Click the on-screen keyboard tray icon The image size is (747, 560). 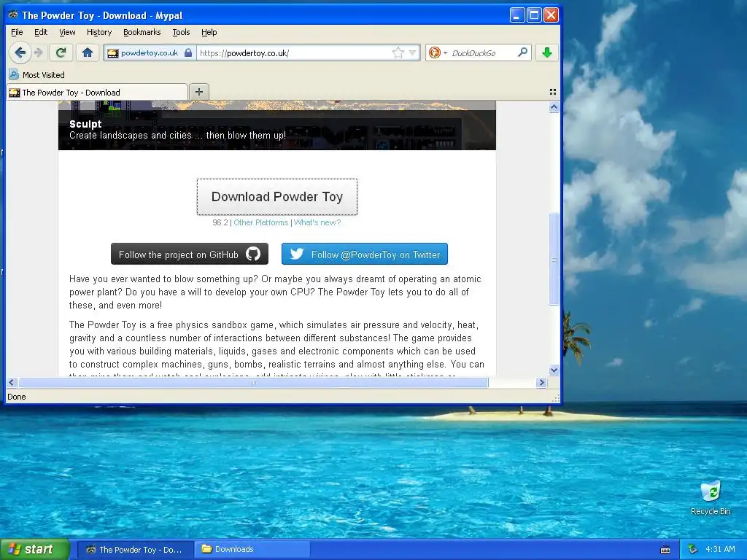[665, 550]
